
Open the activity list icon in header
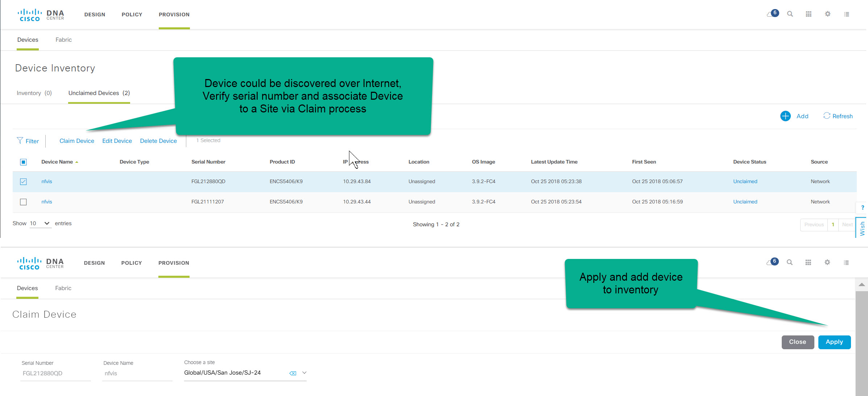(x=847, y=14)
